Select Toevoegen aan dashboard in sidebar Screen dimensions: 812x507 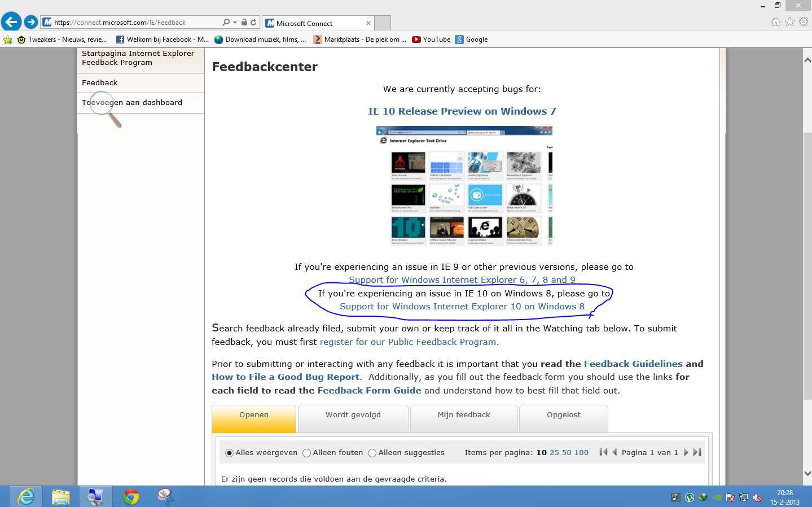click(132, 103)
